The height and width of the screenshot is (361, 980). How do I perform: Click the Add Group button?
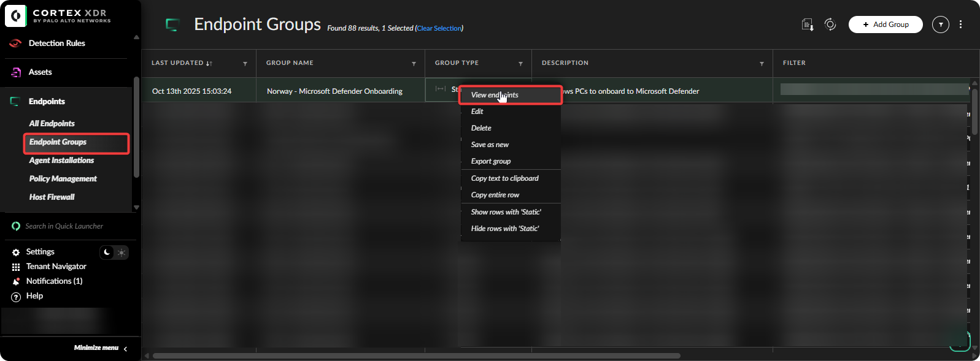pos(885,25)
